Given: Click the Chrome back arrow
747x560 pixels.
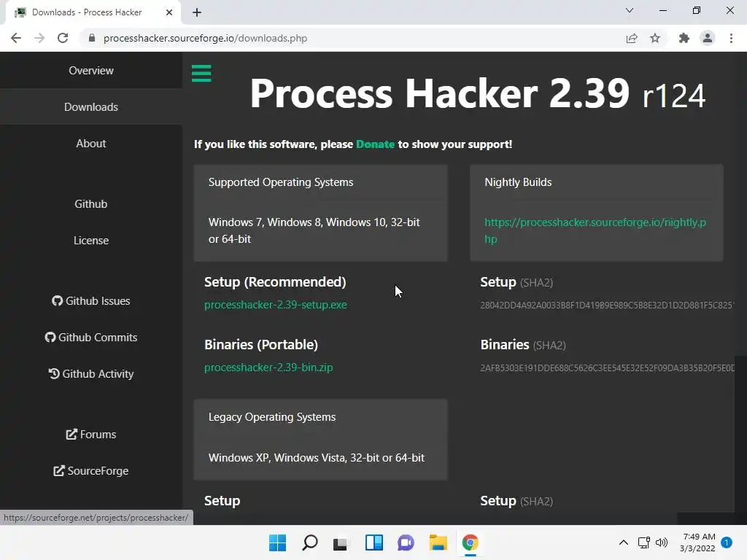Looking at the screenshot, I should pyautogui.click(x=16, y=38).
